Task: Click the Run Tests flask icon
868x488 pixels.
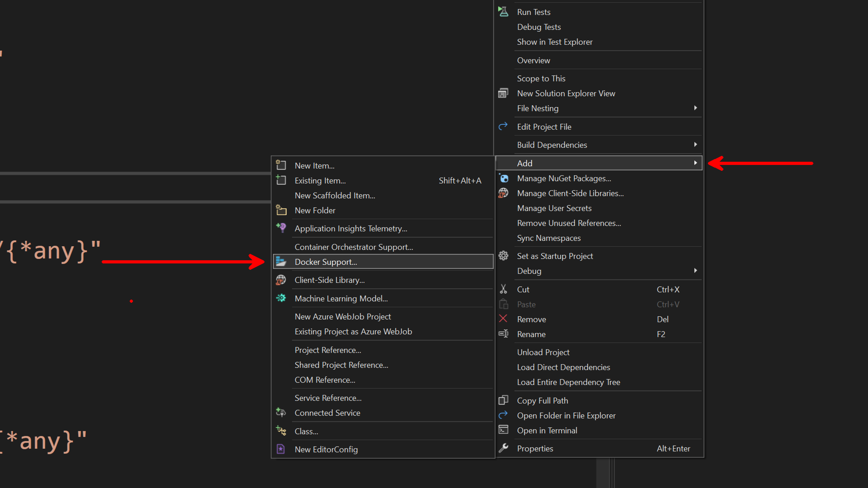Action: click(x=503, y=12)
